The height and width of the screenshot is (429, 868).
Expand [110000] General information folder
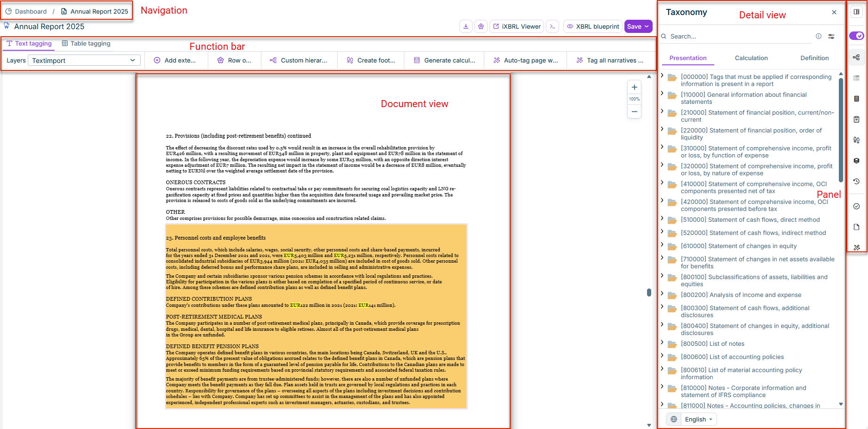[x=662, y=93]
